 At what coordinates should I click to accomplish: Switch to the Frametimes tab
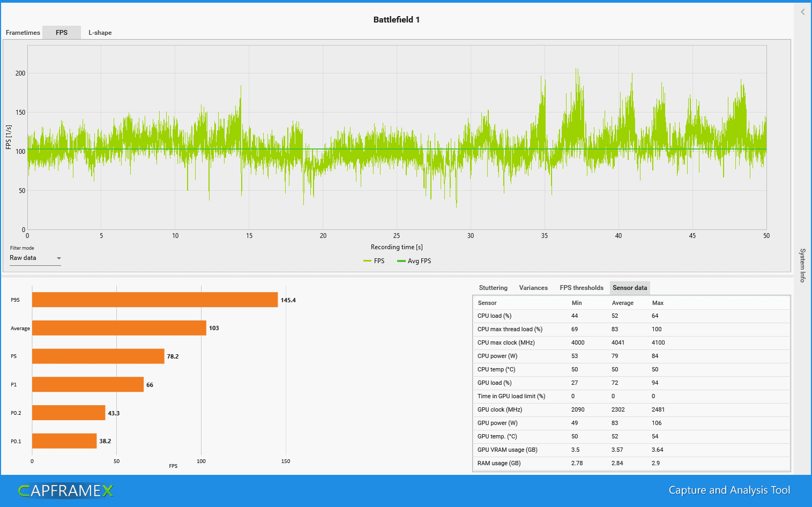coord(23,33)
